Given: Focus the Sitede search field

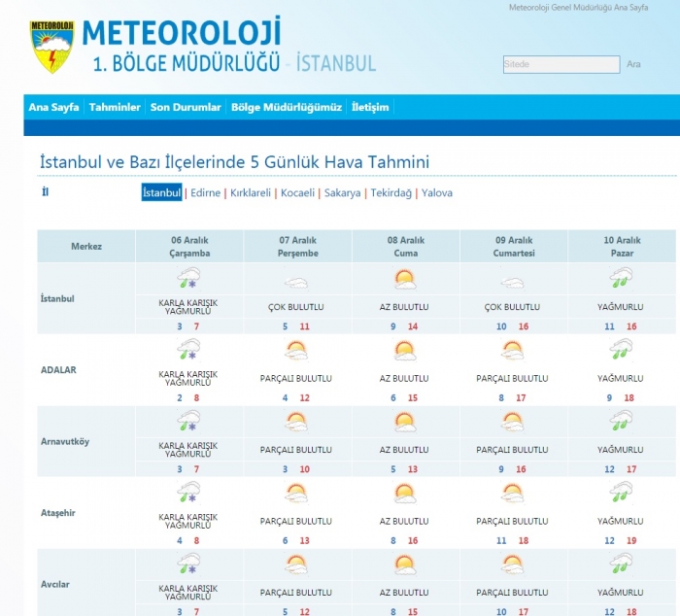Looking at the screenshot, I should pyautogui.click(x=561, y=65).
